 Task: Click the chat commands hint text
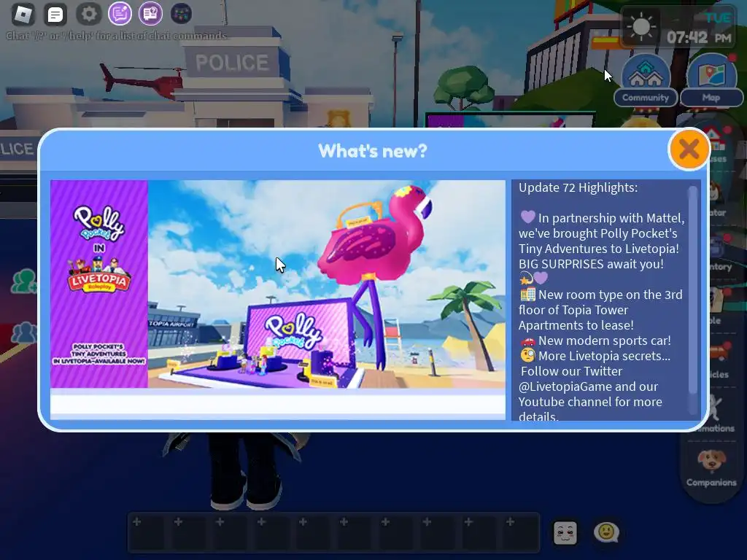pyautogui.click(x=116, y=36)
